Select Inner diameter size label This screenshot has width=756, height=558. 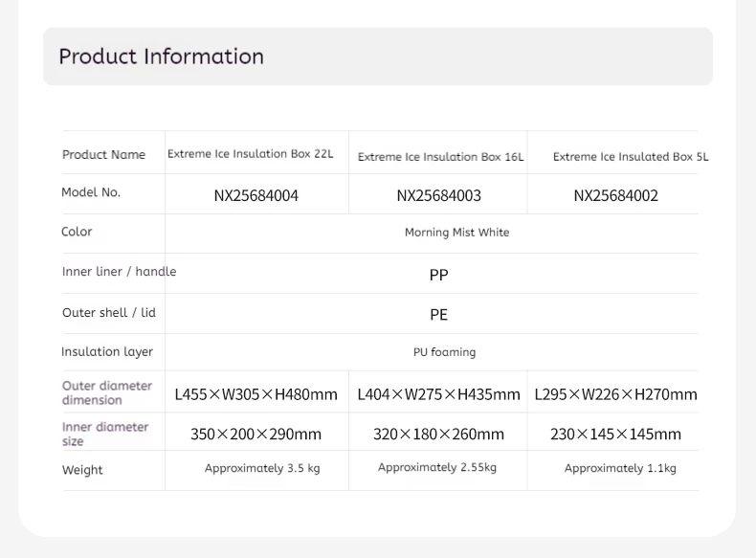tap(105, 435)
